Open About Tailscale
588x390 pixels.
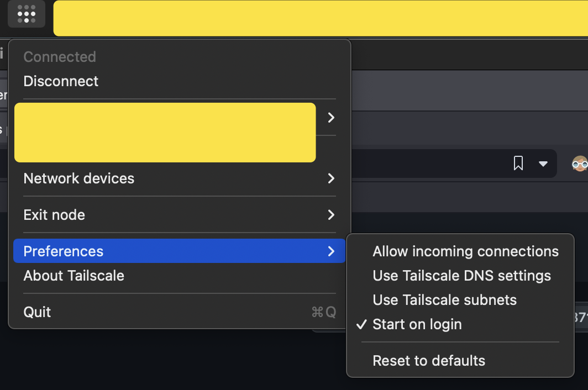tap(73, 276)
